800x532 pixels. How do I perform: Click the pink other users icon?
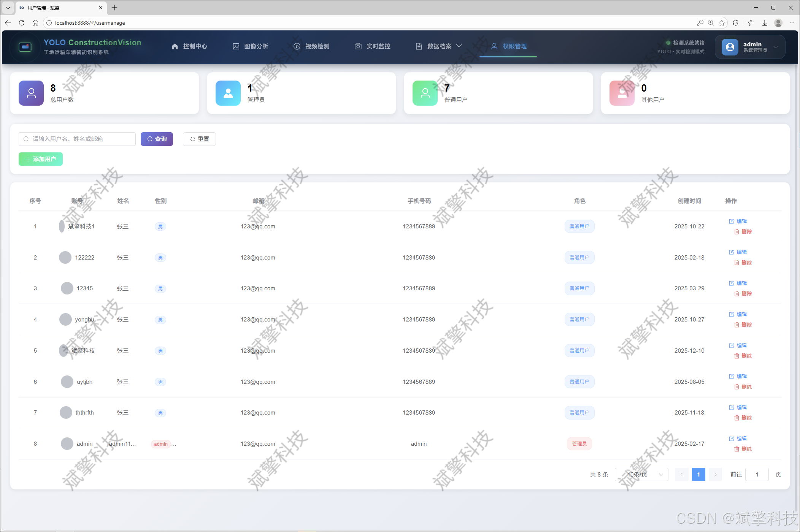(622, 93)
